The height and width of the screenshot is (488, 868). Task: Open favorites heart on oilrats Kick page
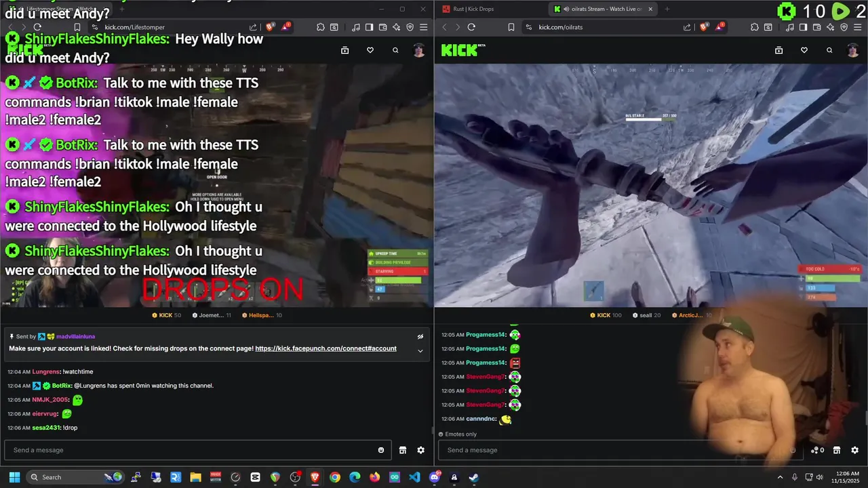(x=804, y=50)
